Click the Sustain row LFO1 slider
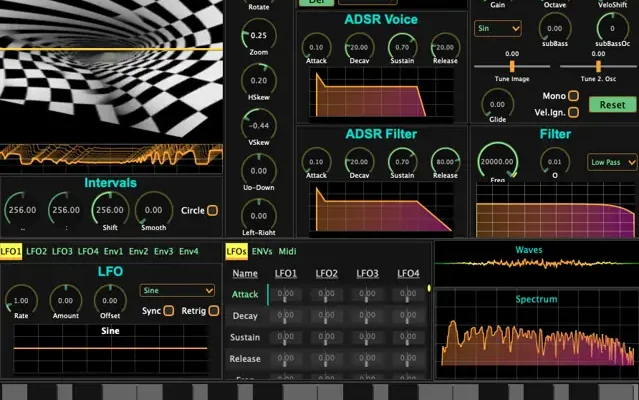This screenshot has width=639, height=400. (x=285, y=338)
